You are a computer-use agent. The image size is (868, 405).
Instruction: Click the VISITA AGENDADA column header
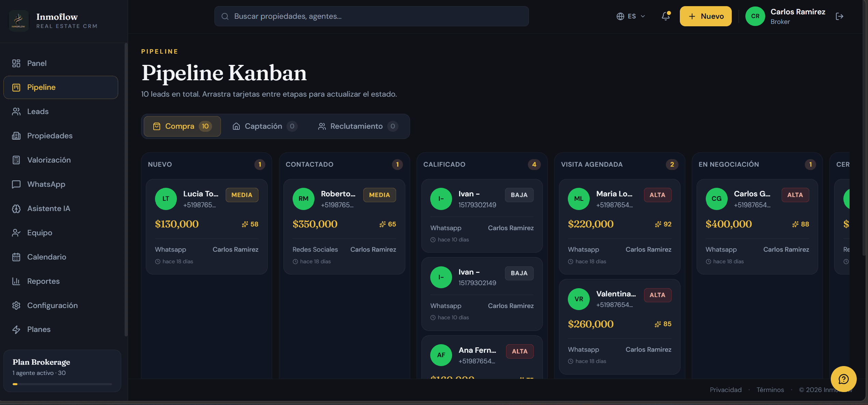point(592,164)
